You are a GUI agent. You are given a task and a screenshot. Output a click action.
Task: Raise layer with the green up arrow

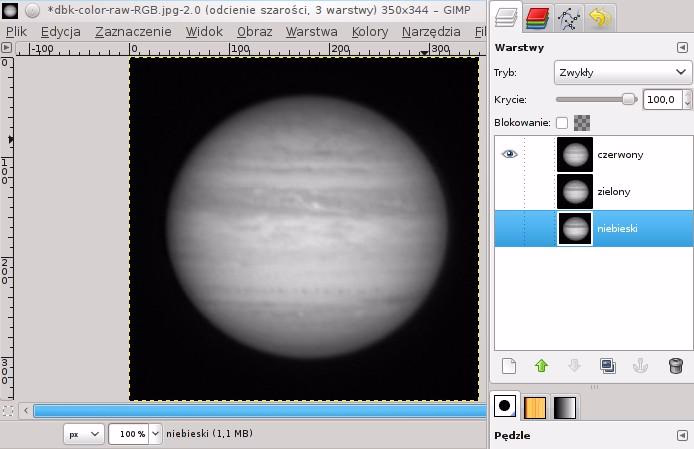coord(541,366)
